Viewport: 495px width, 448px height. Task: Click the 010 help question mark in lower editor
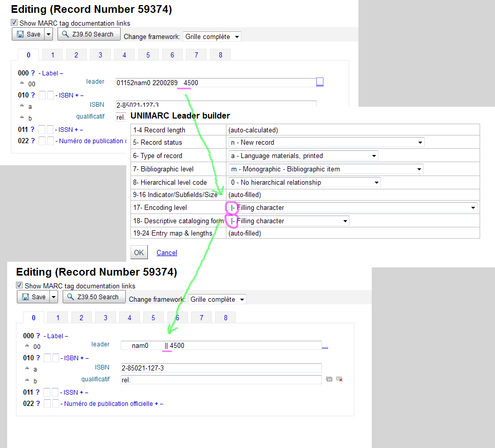[x=38, y=358]
